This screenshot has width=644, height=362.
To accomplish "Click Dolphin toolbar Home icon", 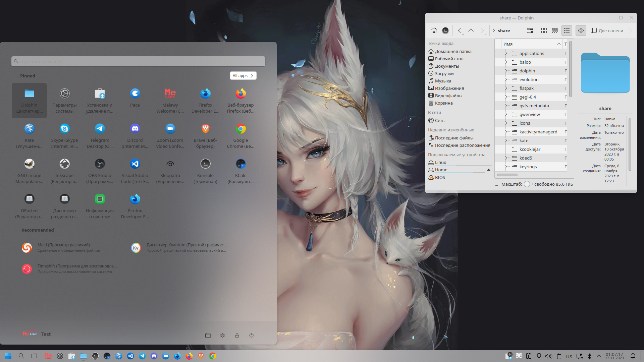I will pyautogui.click(x=434, y=31).
